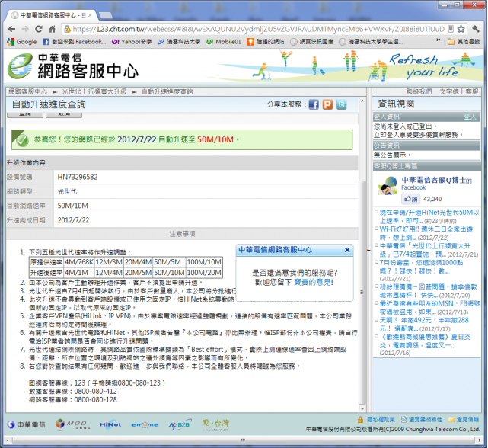Click the horizontal scrollbar at window bottom
The image size is (488, 448).
(243, 440)
